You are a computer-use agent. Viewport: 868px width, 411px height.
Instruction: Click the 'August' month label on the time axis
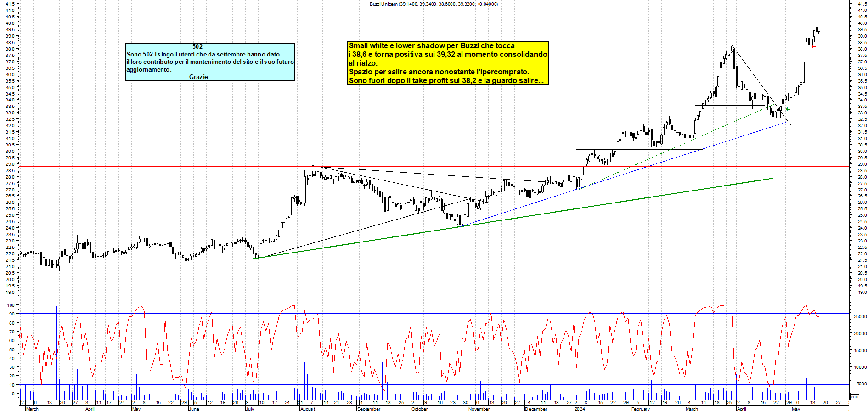308,409
